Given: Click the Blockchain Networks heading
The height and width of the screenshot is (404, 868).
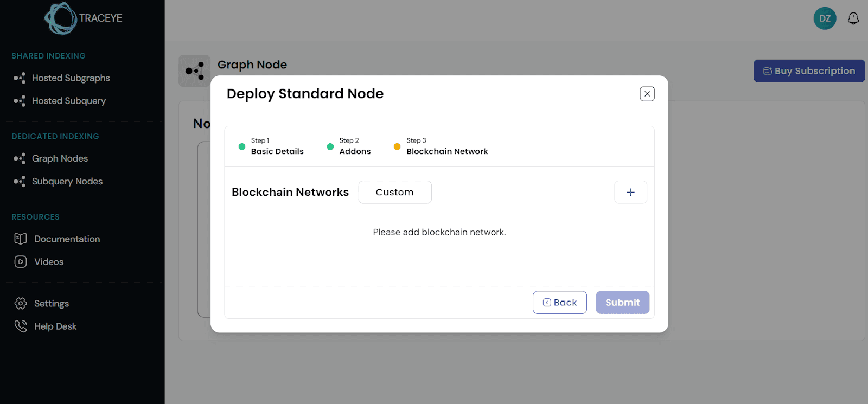Looking at the screenshot, I should pos(290,192).
